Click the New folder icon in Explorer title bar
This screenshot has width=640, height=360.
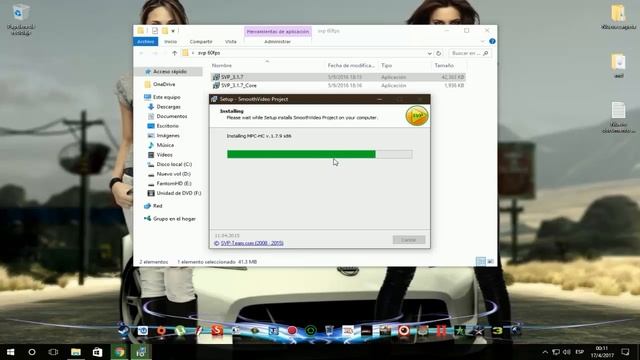coord(165,31)
